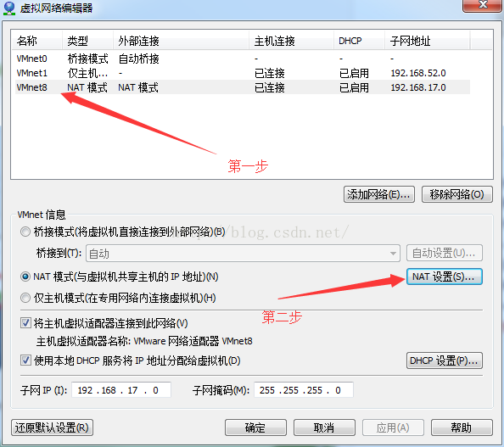
Task: Select the VMnet1 row
Action: [243, 73]
